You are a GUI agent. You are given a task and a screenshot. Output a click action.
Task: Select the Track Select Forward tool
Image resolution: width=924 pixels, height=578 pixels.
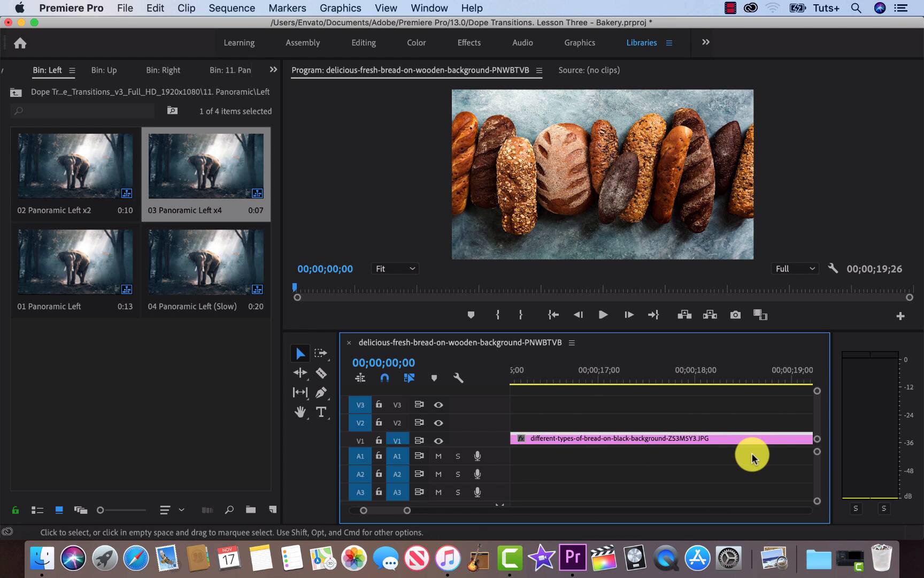321,353
